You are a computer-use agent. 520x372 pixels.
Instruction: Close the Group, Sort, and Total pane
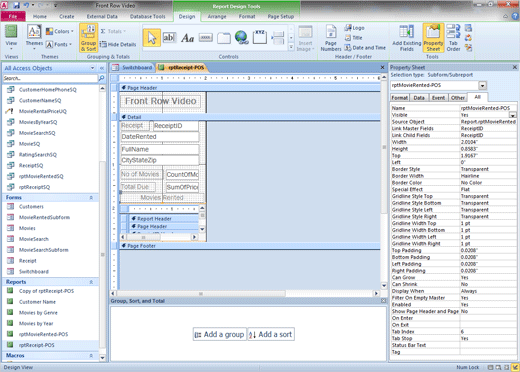pos(384,301)
